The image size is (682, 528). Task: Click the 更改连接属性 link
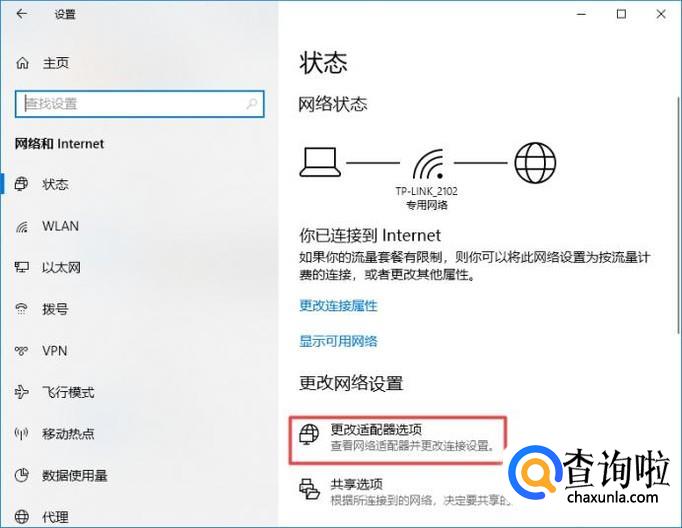[338, 306]
